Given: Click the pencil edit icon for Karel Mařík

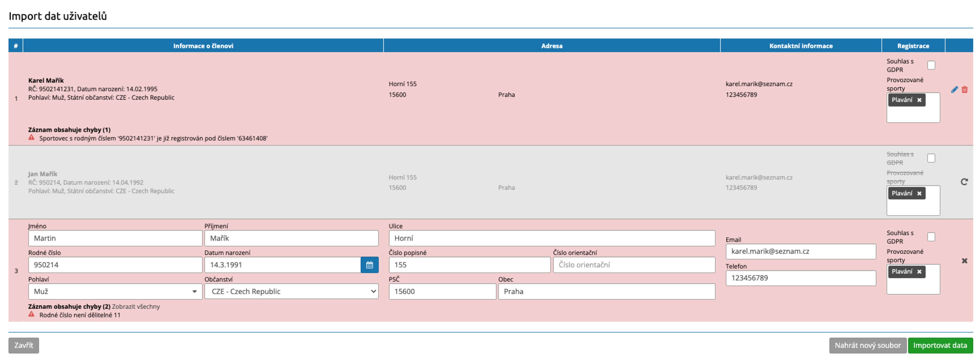Looking at the screenshot, I should (x=954, y=90).
